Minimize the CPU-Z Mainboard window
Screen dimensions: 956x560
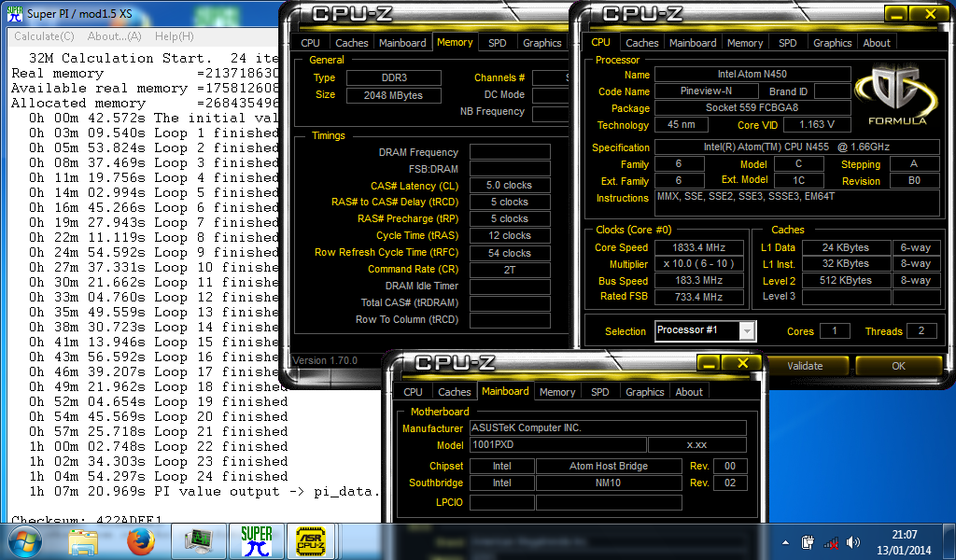coord(708,364)
